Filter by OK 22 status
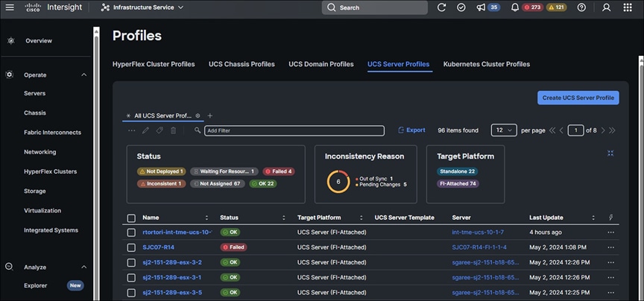644x301 pixels. 263,183
